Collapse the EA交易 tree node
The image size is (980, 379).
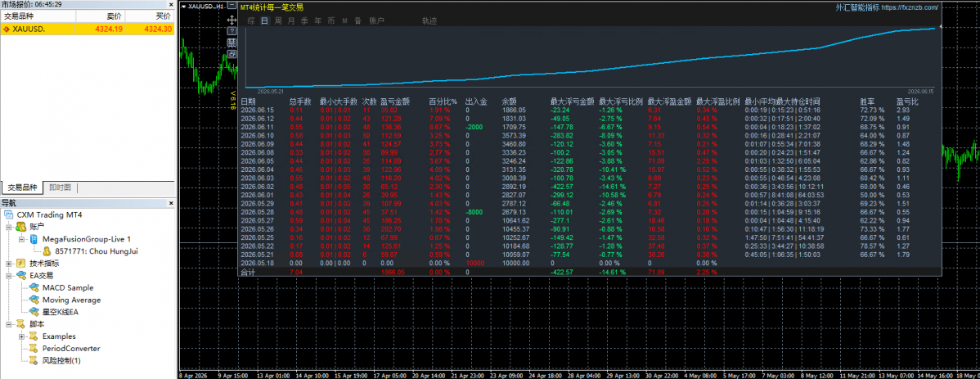(x=9, y=275)
